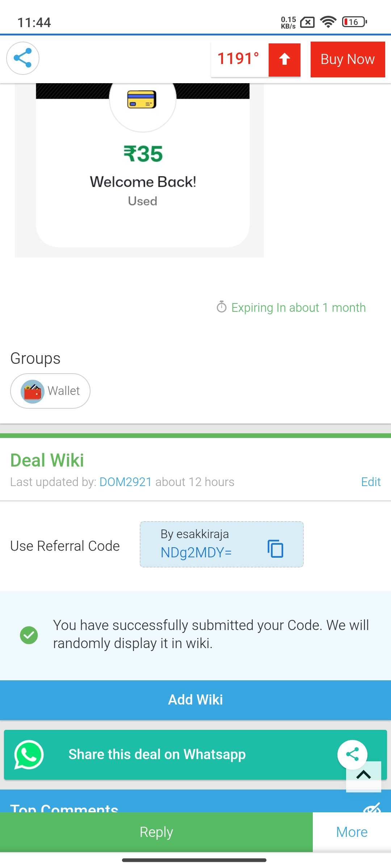
Task: Tap the Add Wiki button
Action: [x=195, y=700]
